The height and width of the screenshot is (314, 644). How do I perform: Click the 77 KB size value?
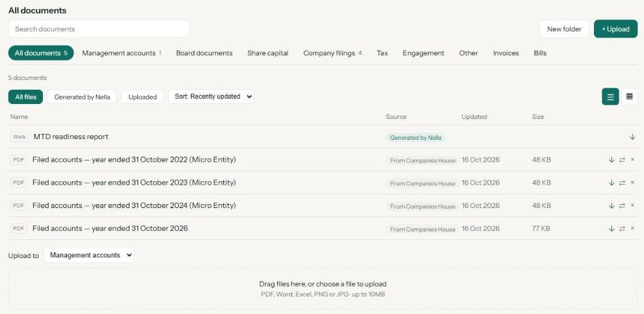[x=541, y=229]
